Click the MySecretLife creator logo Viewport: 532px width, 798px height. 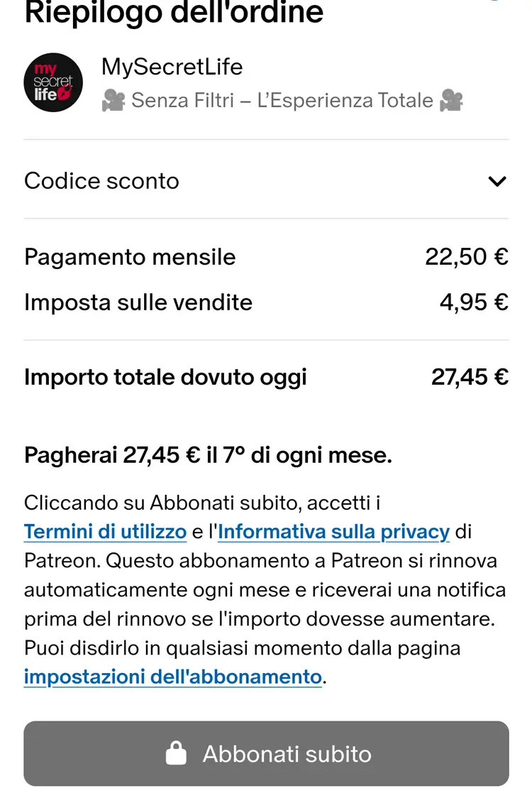(x=53, y=82)
